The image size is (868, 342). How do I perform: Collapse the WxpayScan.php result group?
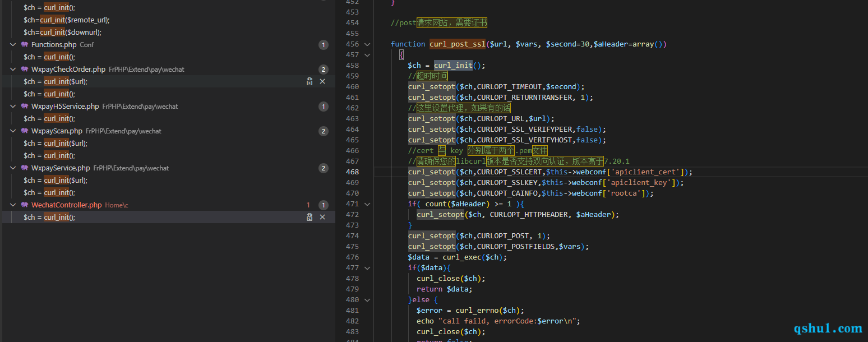coord(13,131)
